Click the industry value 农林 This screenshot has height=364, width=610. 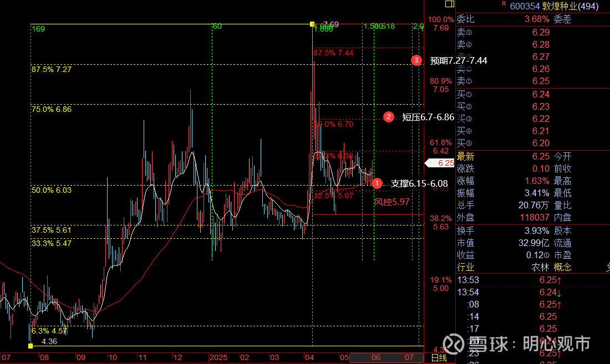click(540, 267)
